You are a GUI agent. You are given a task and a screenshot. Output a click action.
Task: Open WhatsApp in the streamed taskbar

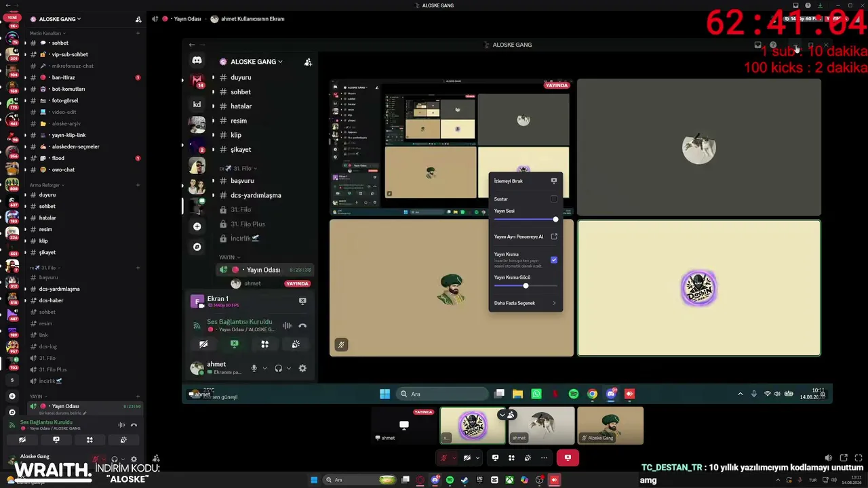click(536, 394)
